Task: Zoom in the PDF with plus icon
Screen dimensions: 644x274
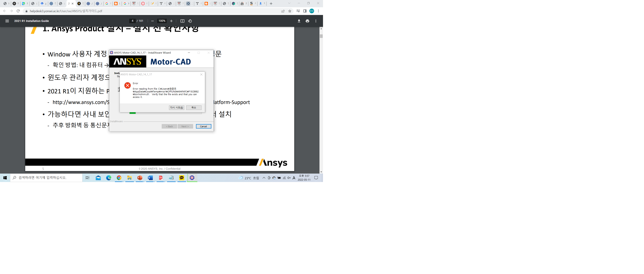Action: [x=171, y=21]
